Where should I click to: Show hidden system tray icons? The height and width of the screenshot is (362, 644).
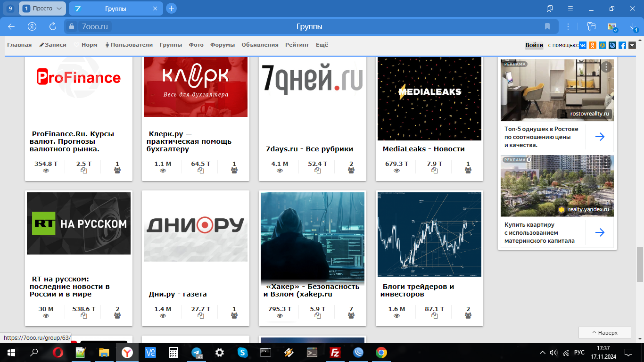click(x=542, y=353)
